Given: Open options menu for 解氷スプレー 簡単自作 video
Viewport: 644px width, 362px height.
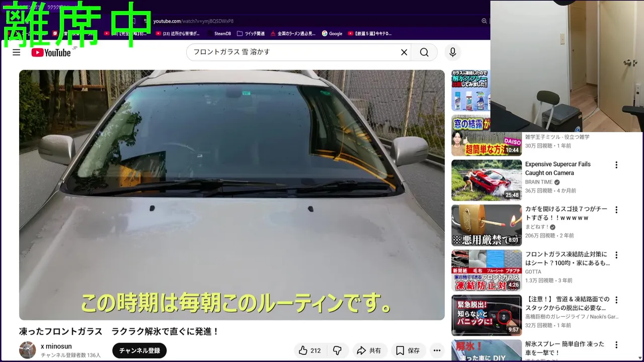Looking at the screenshot, I should tap(616, 345).
